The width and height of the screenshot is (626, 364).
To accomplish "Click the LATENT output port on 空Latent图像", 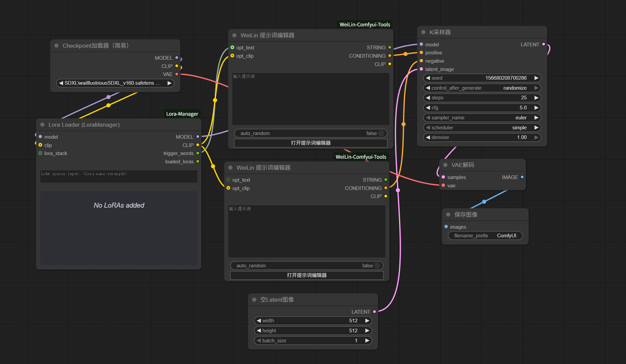I will [374, 312].
